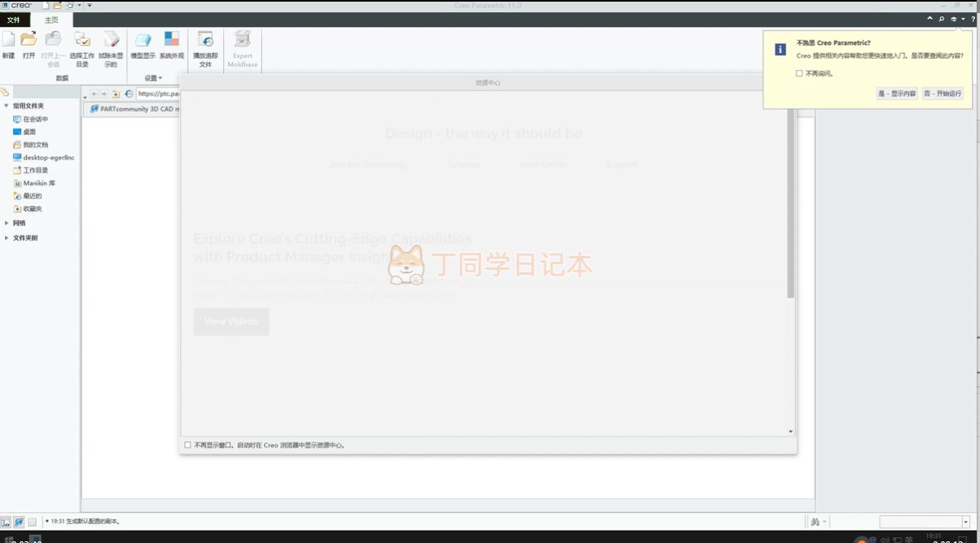The image size is (980, 543).
Task: Click the folder browser tab icon
Action: pyautogui.click(x=5, y=92)
